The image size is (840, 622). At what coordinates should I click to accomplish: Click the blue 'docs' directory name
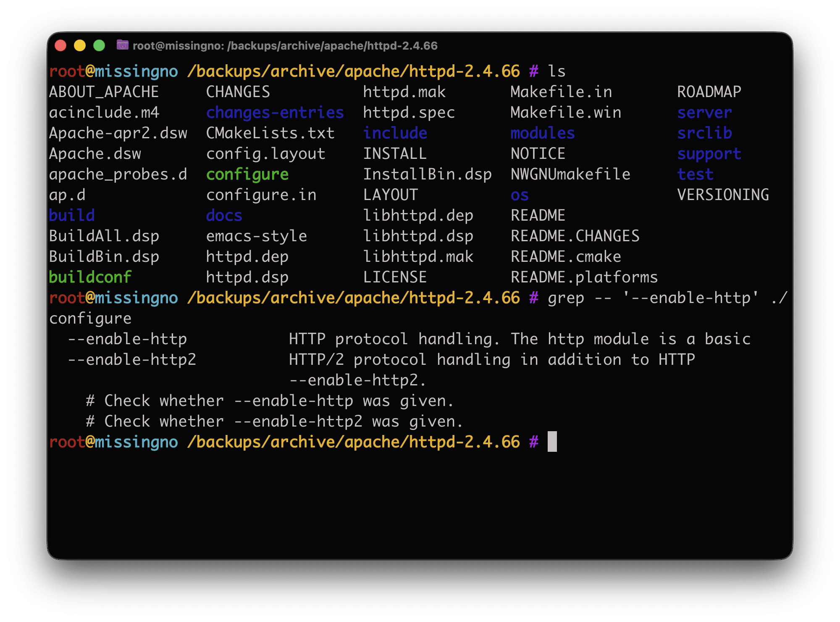coord(224,216)
